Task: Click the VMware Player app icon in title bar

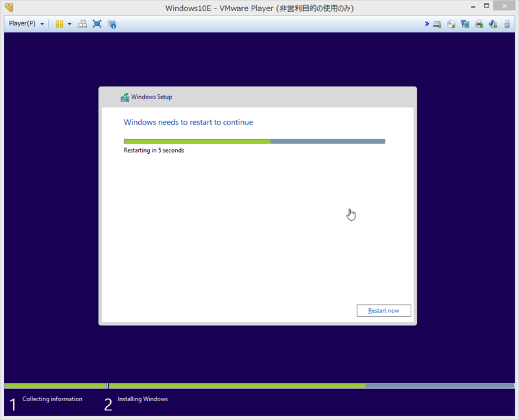Action: coord(9,7)
